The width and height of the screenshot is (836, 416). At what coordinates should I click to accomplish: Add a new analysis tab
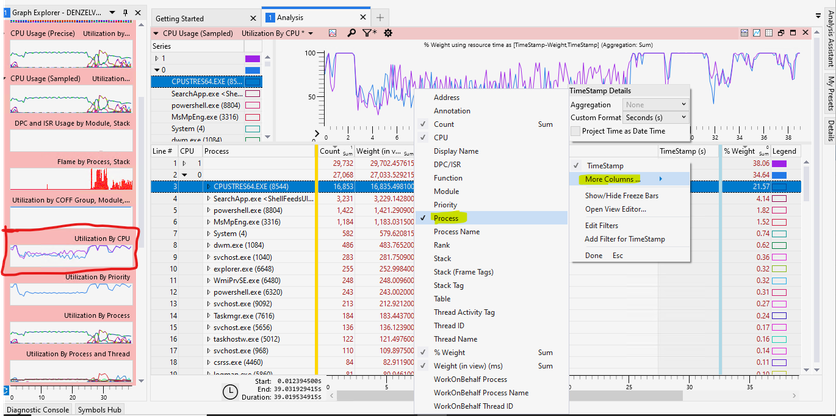pyautogui.click(x=380, y=18)
